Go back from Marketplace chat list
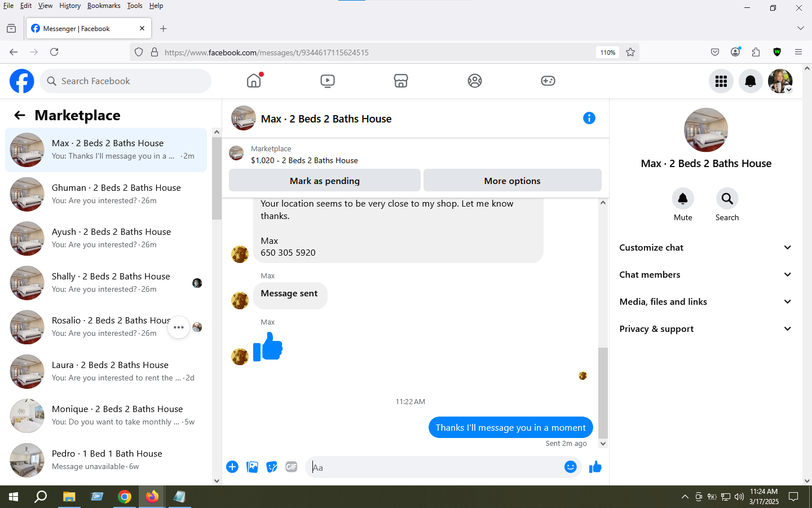This screenshot has height=508, width=812. coord(20,115)
